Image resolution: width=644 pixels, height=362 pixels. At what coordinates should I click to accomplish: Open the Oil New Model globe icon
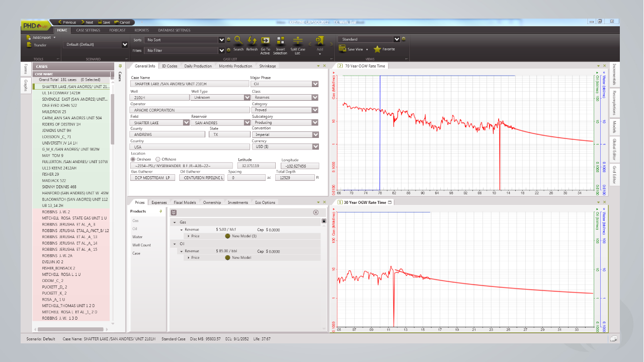[227, 258]
